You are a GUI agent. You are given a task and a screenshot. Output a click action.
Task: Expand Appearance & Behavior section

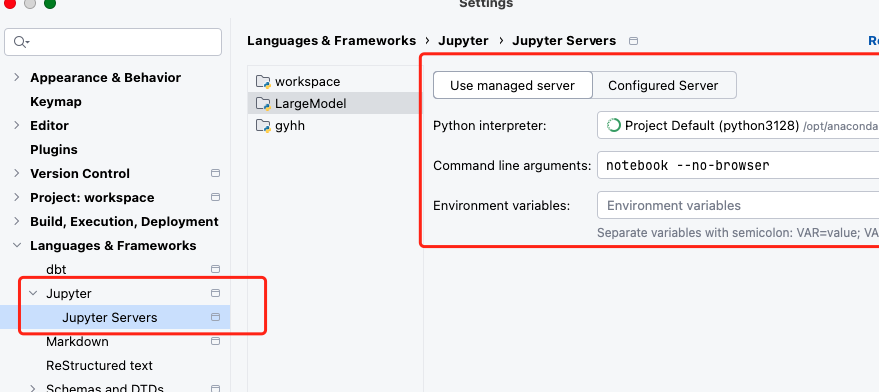click(x=17, y=77)
